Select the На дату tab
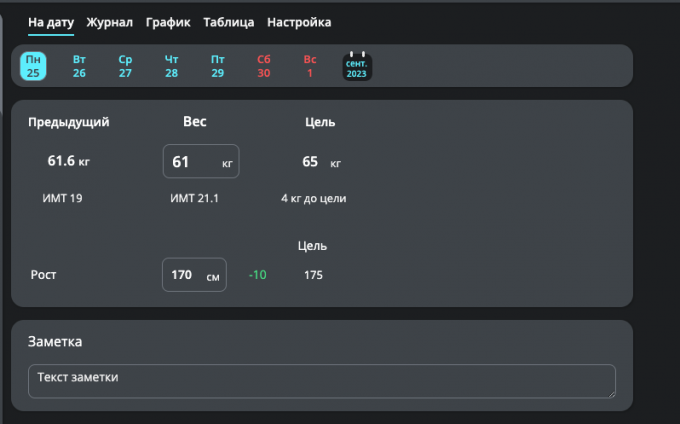 (50, 22)
